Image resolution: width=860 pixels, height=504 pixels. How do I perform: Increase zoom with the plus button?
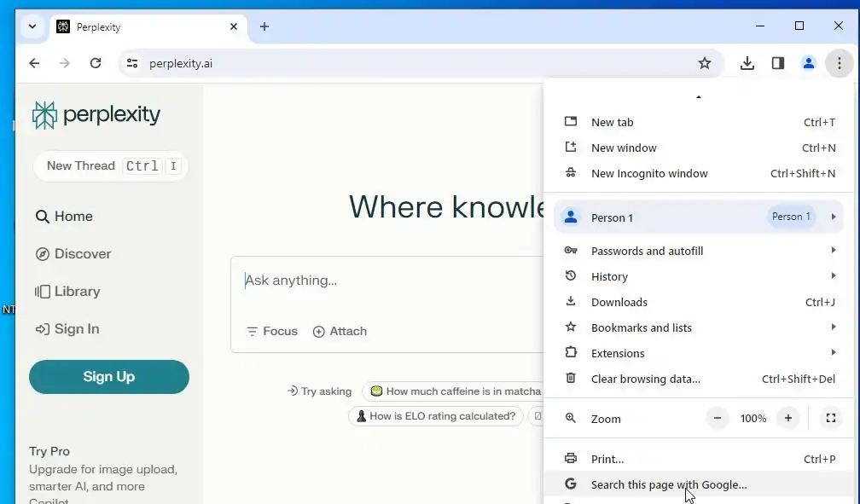click(x=788, y=419)
